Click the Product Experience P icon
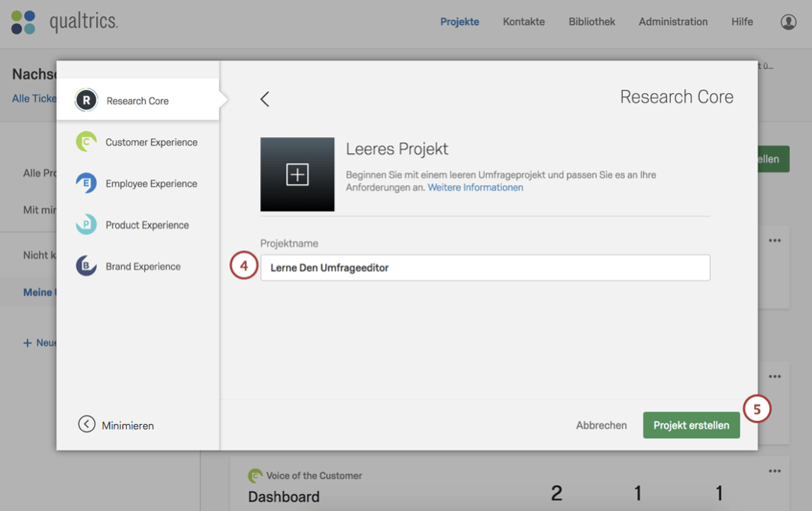 (86, 225)
